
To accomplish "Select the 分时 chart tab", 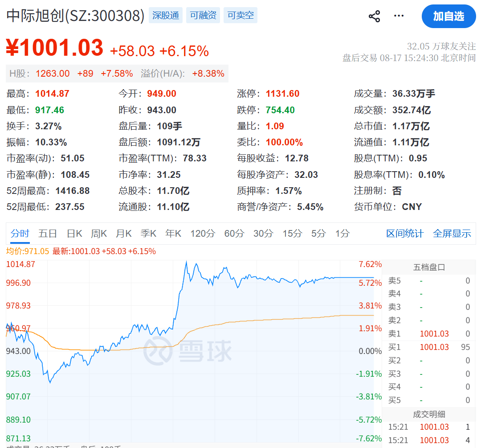I will click(20, 234).
